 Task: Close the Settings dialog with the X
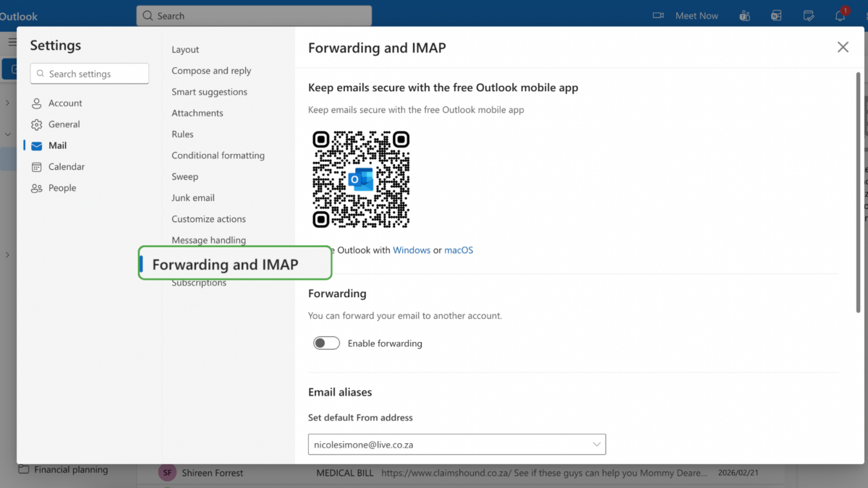[x=843, y=47]
